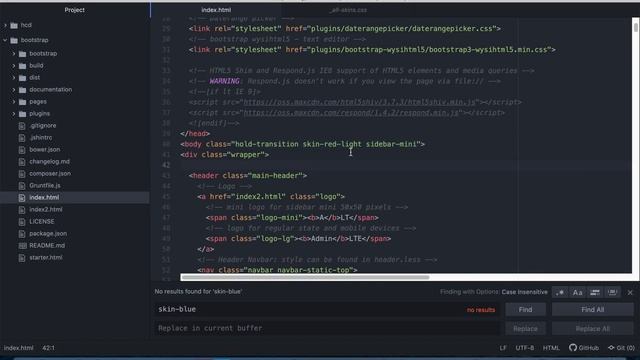Click the Project panel header

[x=75, y=10]
